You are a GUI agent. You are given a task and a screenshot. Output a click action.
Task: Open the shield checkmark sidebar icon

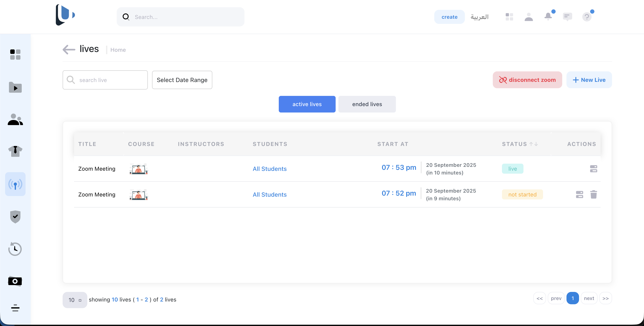(15, 217)
